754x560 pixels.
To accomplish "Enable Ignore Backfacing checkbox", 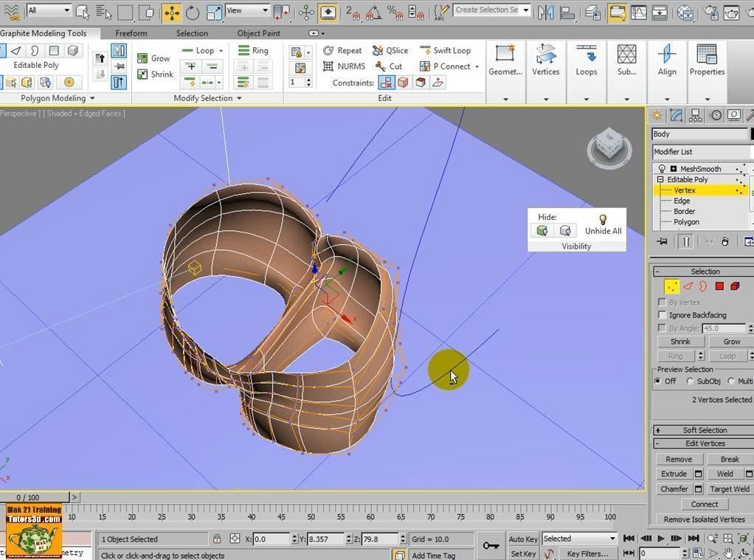I will 663,314.
